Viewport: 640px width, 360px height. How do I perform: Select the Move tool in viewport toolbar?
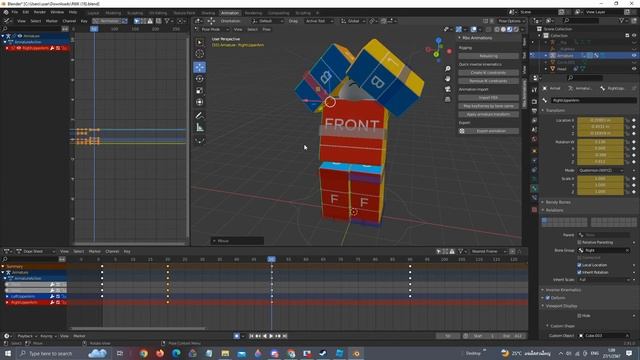pyautogui.click(x=199, y=67)
